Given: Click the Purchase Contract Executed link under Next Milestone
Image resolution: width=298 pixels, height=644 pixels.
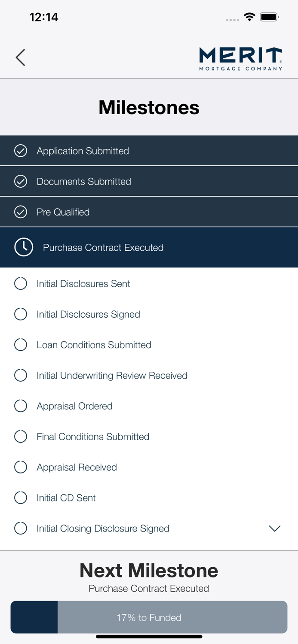Looking at the screenshot, I should click(x=149, y=589).
